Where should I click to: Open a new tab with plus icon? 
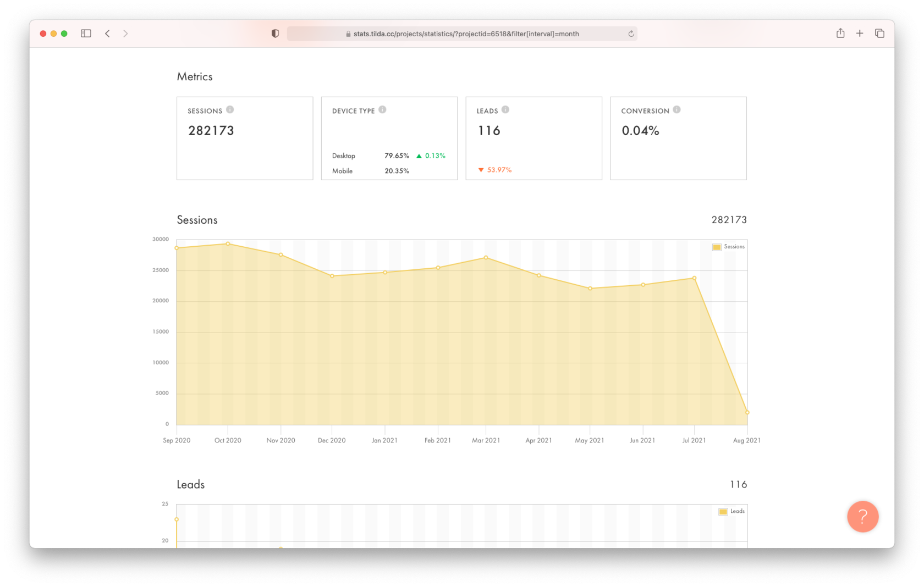click(860, 34)
